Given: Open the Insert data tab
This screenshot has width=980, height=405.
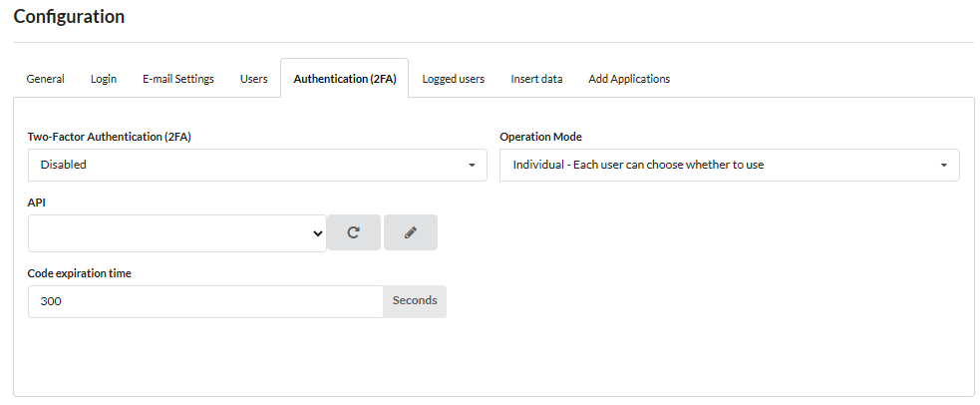Looking at the screenshot, I should 536,79.
